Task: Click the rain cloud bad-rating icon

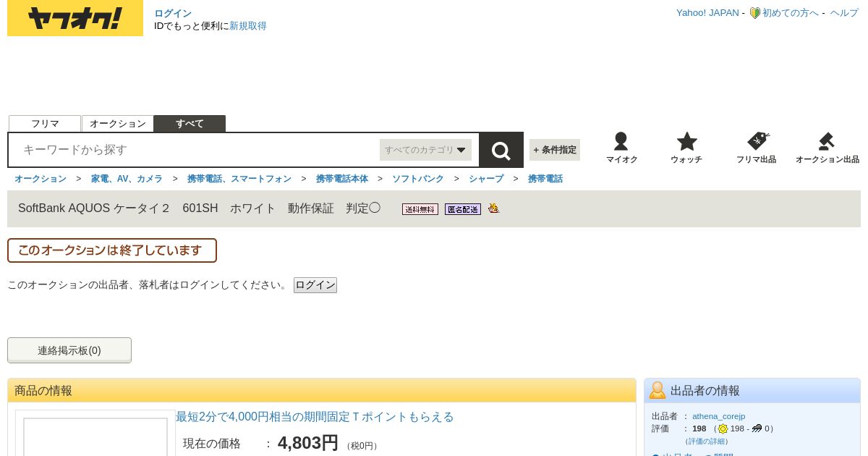Action: 757,428
